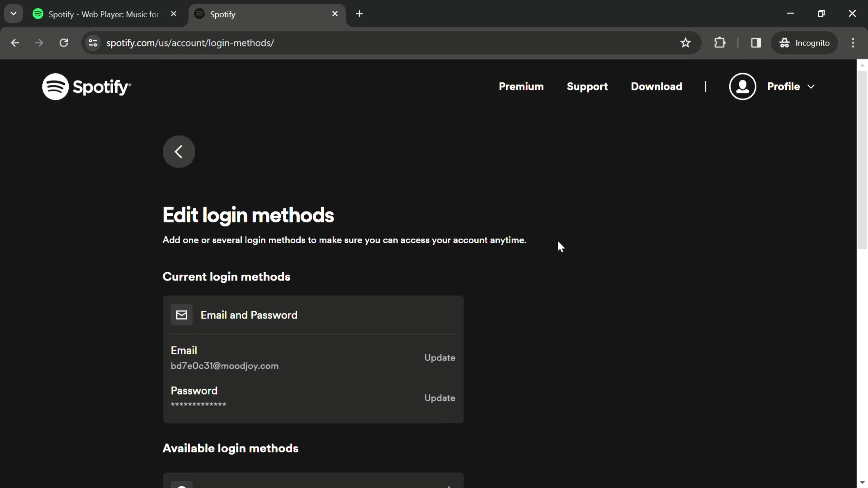Navigate forward with browser forward arrow
This screenshot has height=488, width=868.
[39, 43]
